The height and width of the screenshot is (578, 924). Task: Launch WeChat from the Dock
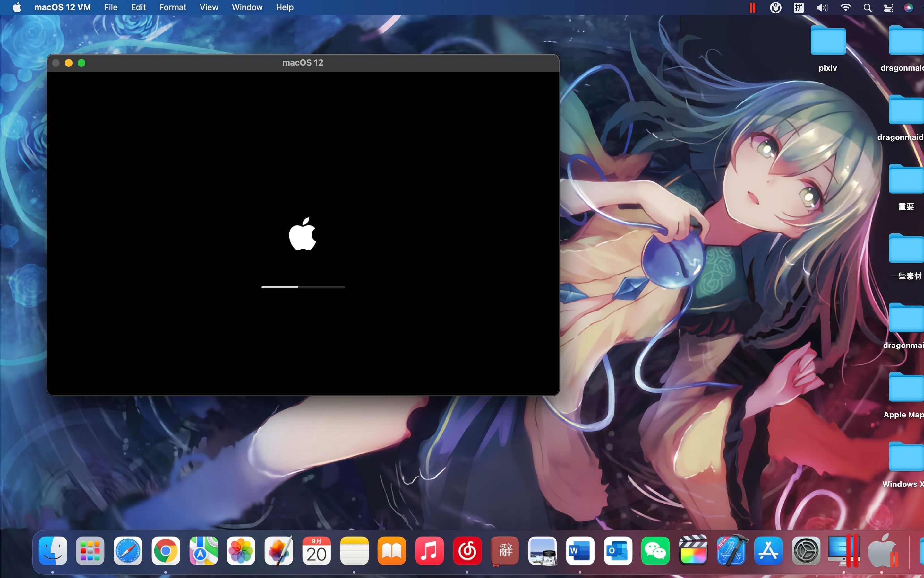[x=655, y=551]
